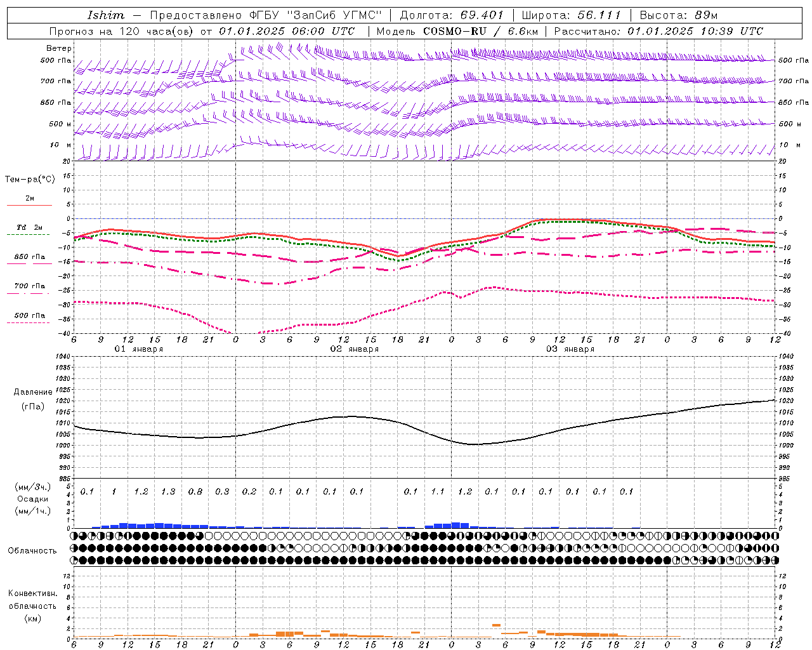Click the "Td 2м" dew point legend entry
Screen dimensions: 812x650
click(29, 227)
